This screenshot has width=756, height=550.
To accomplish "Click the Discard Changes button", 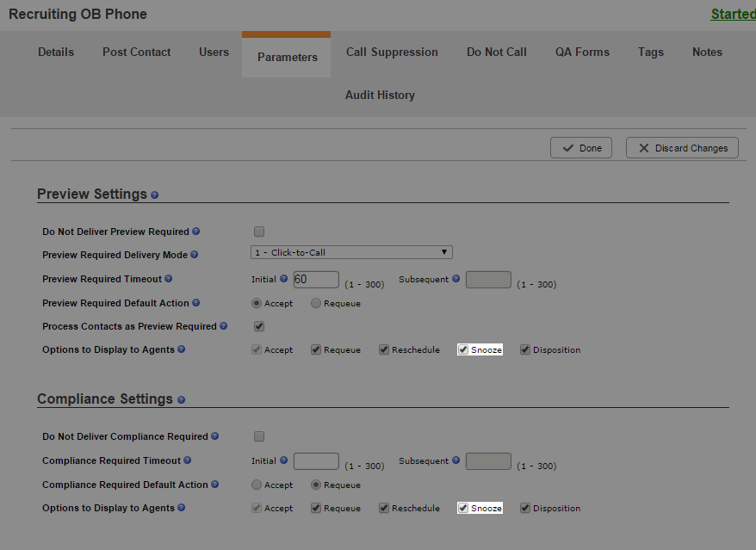I will tap(682, 148).
